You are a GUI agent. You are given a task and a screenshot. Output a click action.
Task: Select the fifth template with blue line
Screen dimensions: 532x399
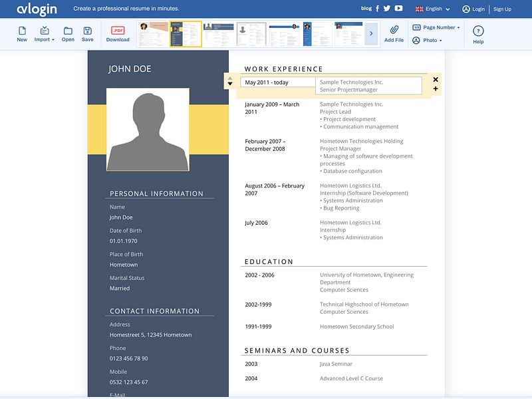click(284, 34)
